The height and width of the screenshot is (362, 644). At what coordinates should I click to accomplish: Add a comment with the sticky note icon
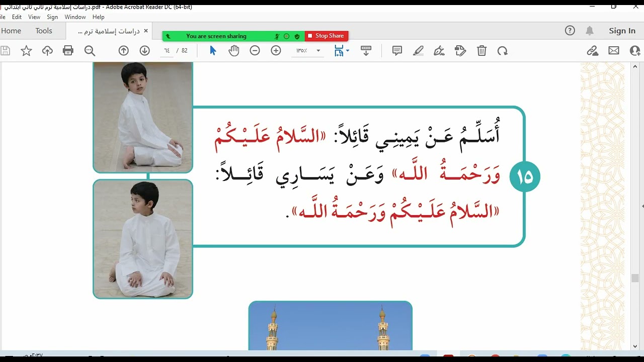point(397,51)
